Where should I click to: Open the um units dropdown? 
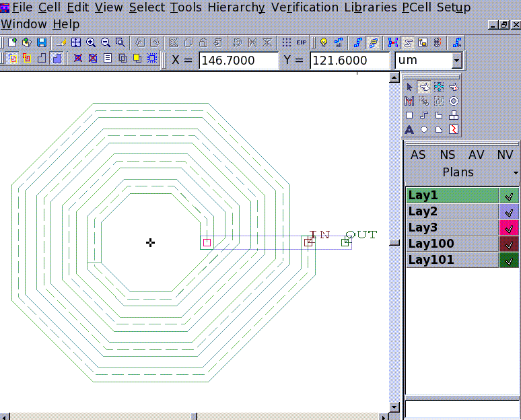456,61
